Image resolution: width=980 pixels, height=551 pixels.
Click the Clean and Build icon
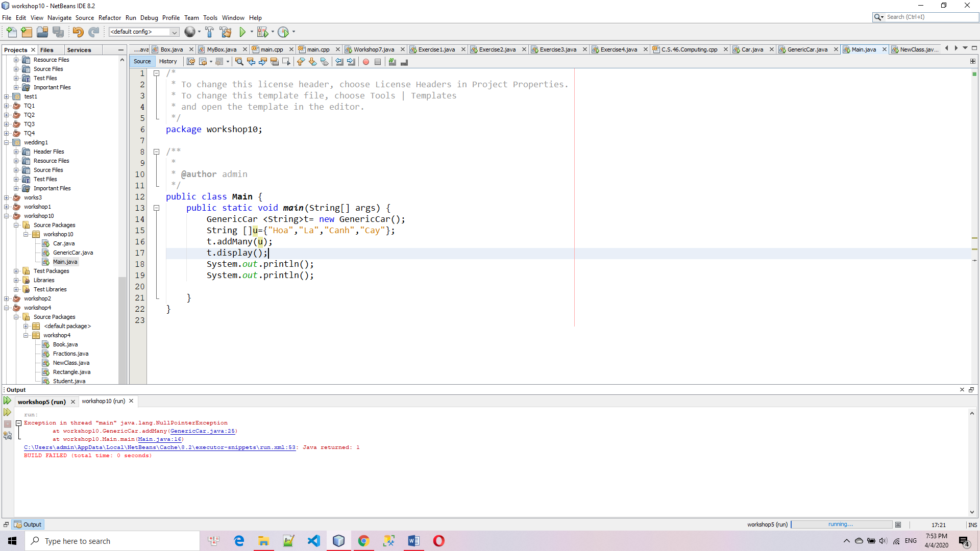click(225, 32)
